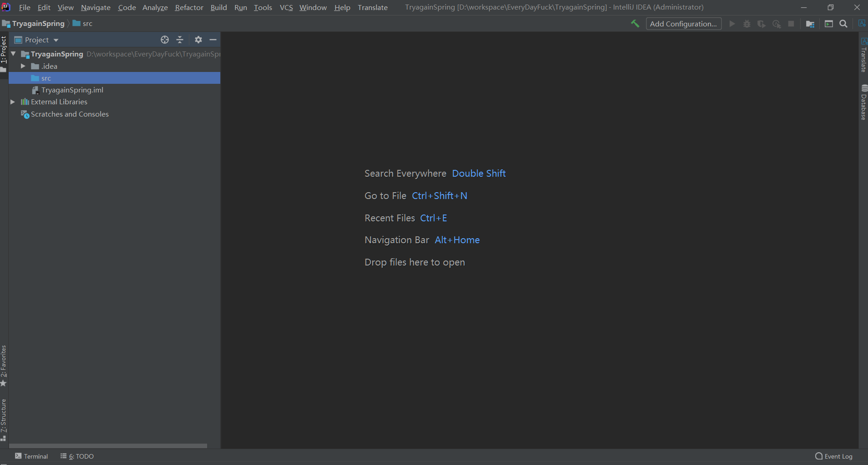Click the IntelliJ IDEA logo icon
Viewport: 868px width, 465px height.
[x=6, y=7]
